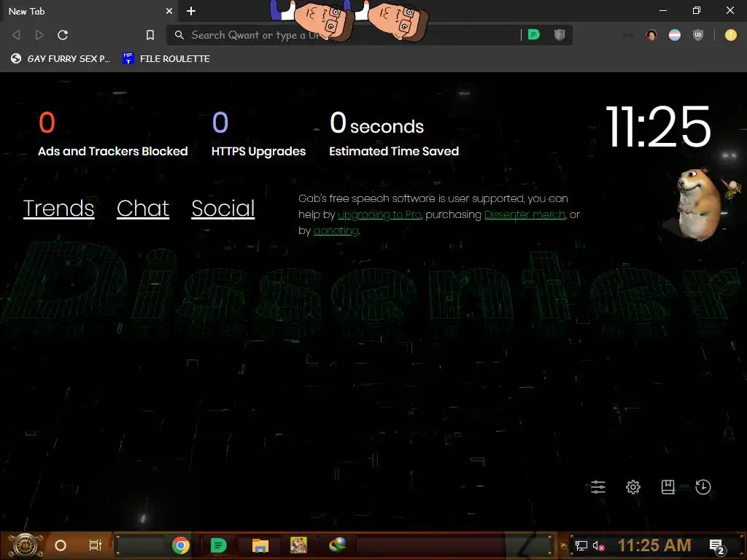This screenshot has width=747, height=560.
Task: Open File Explorer from taskbar
Action: coord(260,545)
